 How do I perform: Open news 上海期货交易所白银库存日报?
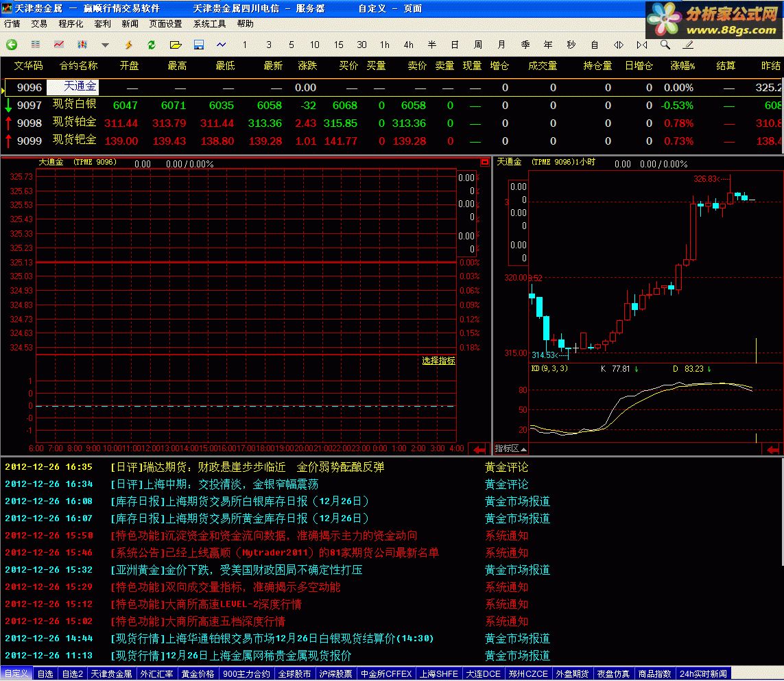pyautogui.click(x=239, y=501)
